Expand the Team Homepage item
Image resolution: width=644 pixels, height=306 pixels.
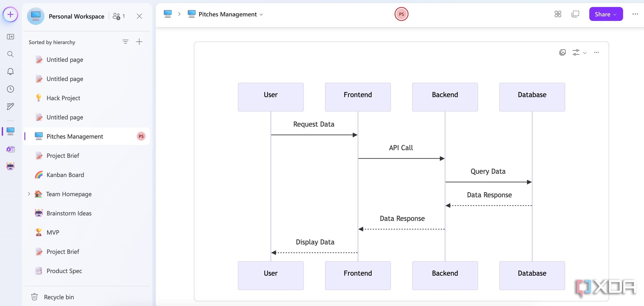pyautogui.click(x=29, y=194)
